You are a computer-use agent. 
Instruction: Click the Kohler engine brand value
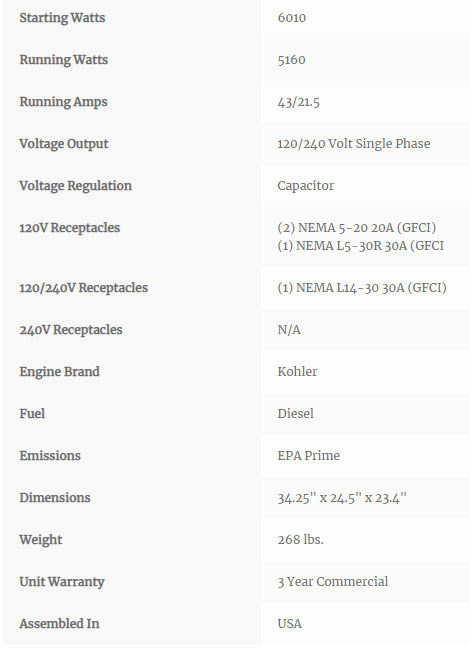coord(297,371)
